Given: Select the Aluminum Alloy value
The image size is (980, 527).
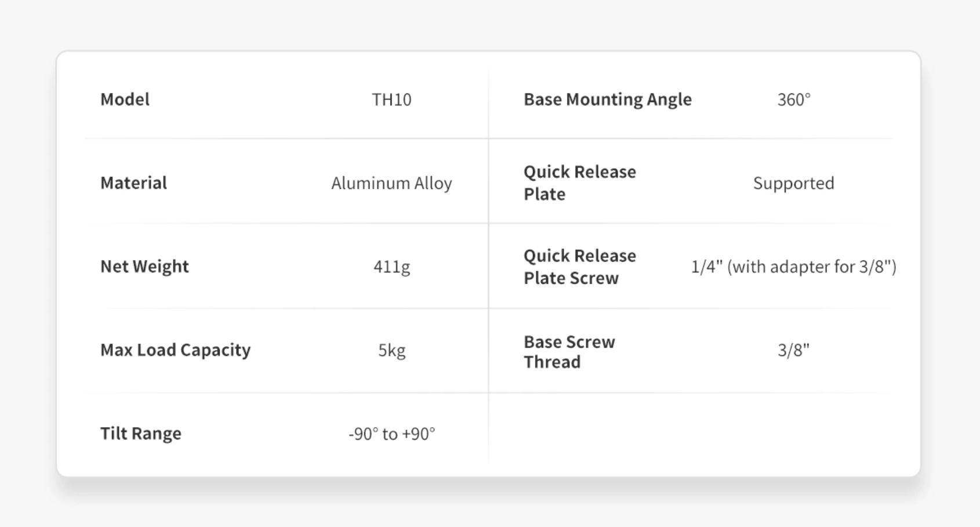Looking at the screenshot, I should click(391, 183).
